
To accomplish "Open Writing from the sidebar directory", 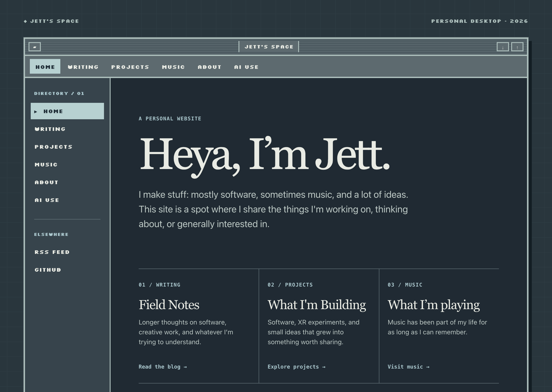I will [x=67, y=129].
